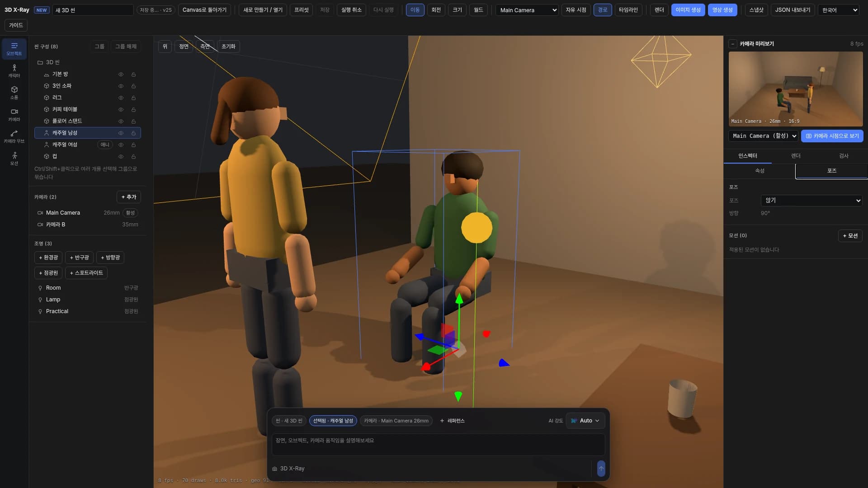Toggle visibility of 캐주얼 여성
This screenshot has height=488, width=868.
tap(121, 145)
